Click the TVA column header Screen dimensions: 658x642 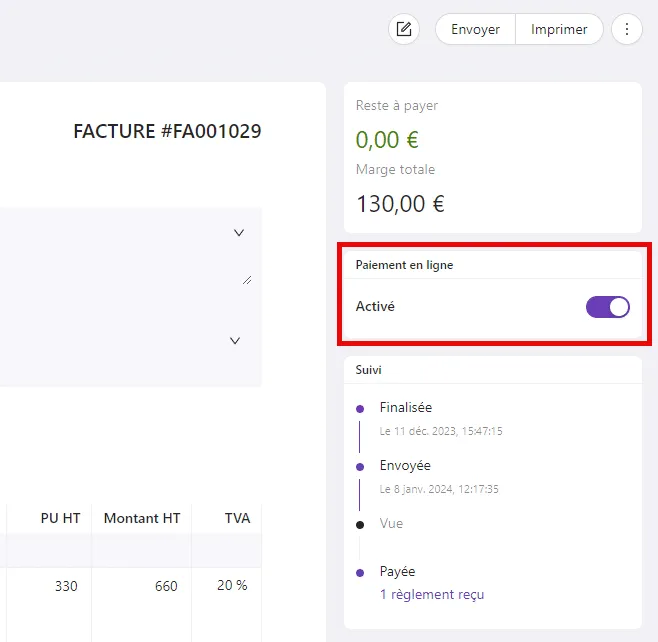[237, 518]
